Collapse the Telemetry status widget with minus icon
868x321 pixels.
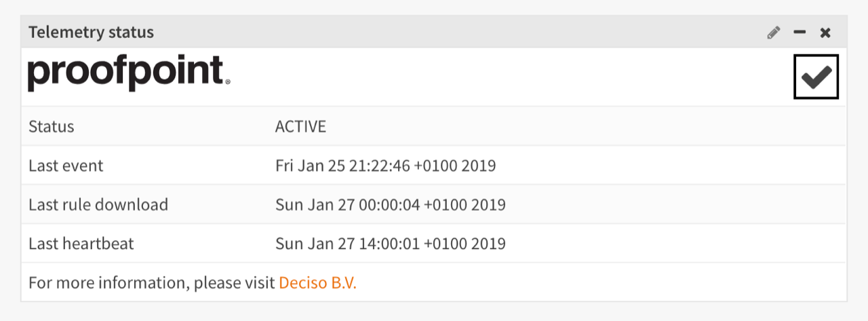[x=800, y=32]
